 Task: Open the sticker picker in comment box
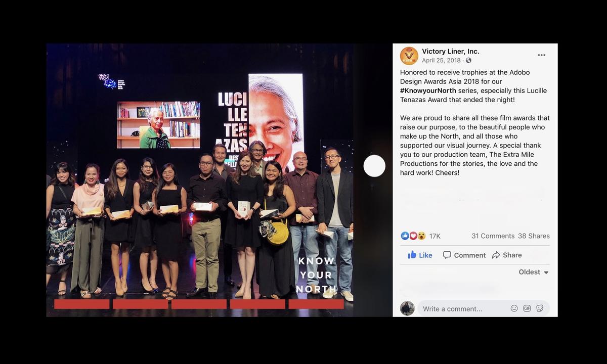540,308
